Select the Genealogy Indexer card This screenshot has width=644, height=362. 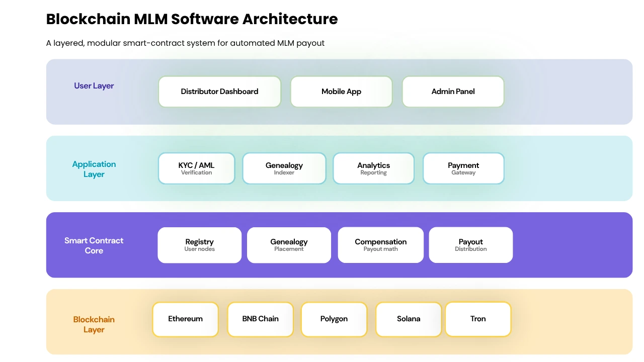click(x=284, y=168)
